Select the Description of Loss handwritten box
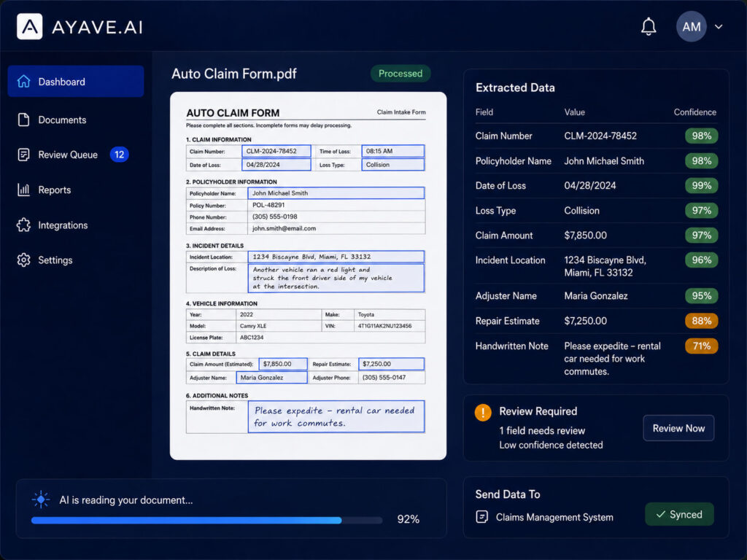The height and width of the screenshot is (560, 747). (x=336, y=278)
